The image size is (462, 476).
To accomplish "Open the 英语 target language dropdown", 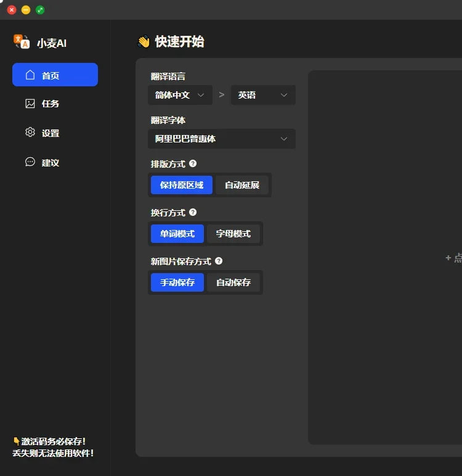I will [263, 95].
